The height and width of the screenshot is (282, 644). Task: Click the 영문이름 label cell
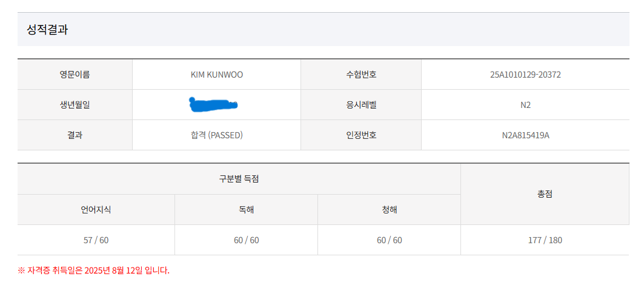point(75,75)
